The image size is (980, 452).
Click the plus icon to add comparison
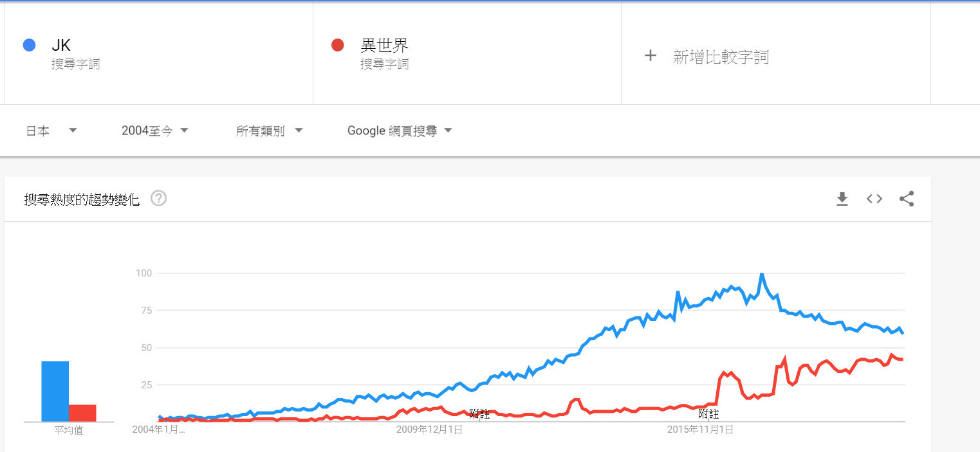click(651, 56)
